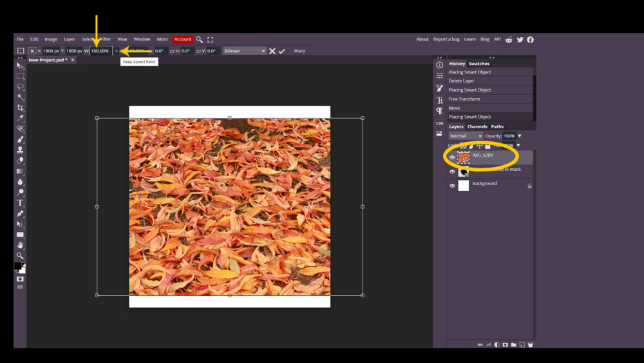Cancel the transform with the X icon
Image resolution: width=644 pixels, height=363 pixels.
point(272,51)
